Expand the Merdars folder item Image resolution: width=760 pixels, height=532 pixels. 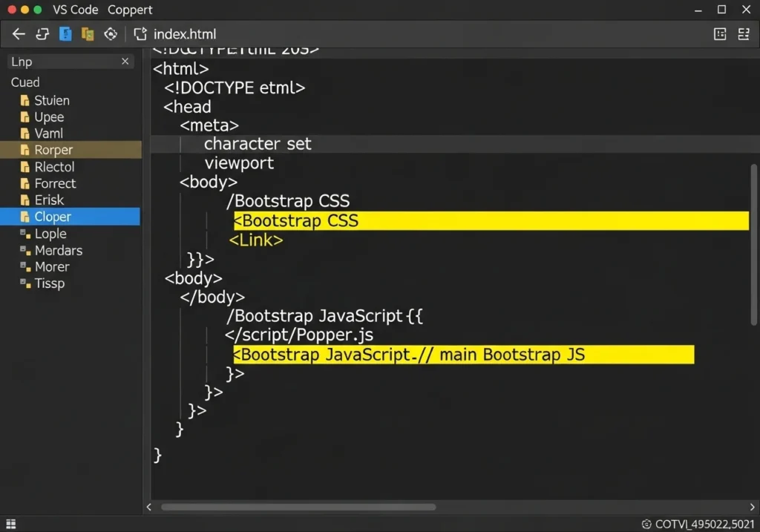[x=58, y=251]
